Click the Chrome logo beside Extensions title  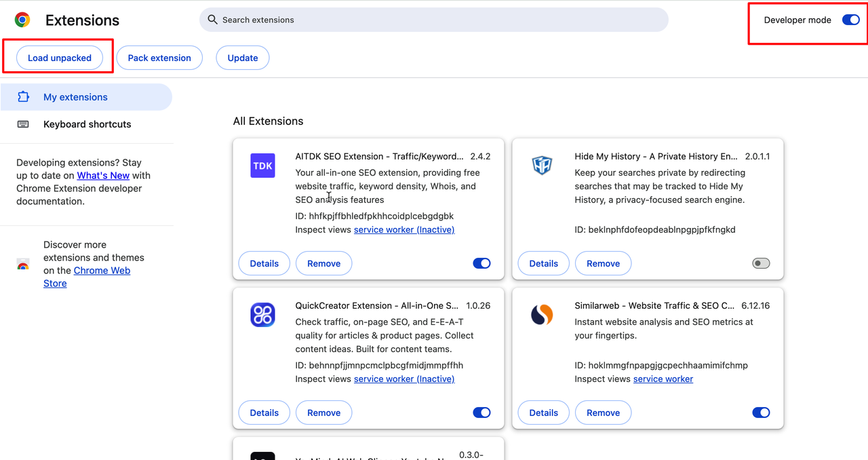[22, 20]
